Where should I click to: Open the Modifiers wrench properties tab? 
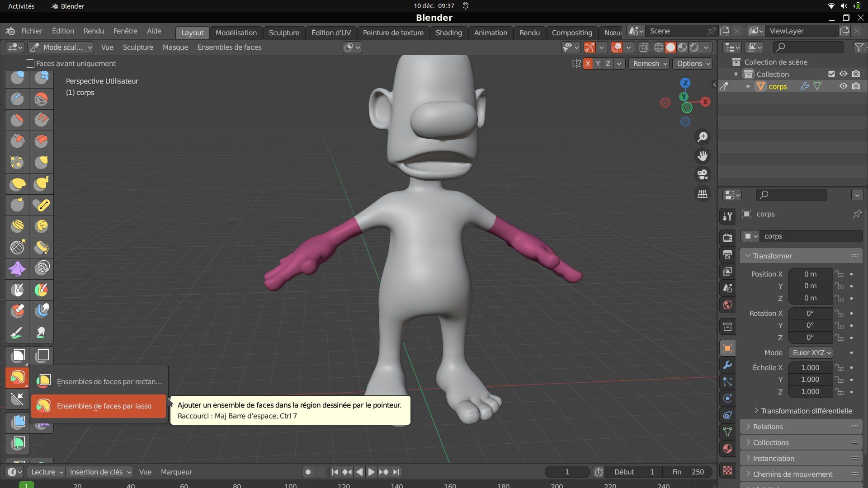pyautogui.click(x=727, y=365)
